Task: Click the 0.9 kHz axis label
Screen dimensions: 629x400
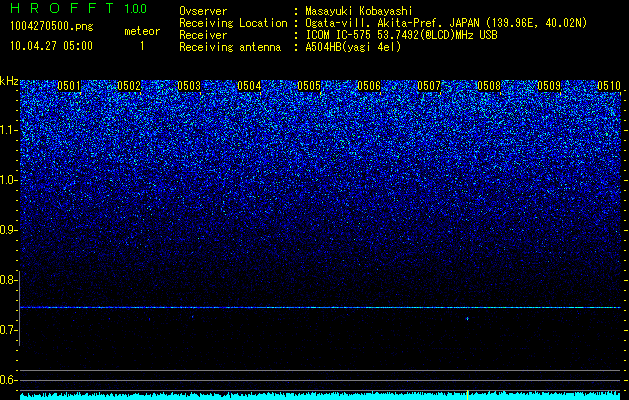Action: pos(8,230)
